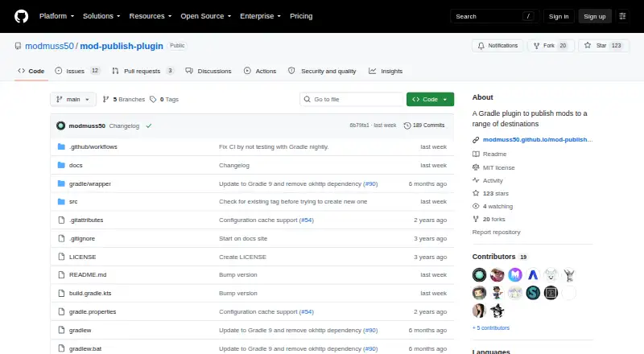Open commit hash 6b79fa1

tap(359, 126)
